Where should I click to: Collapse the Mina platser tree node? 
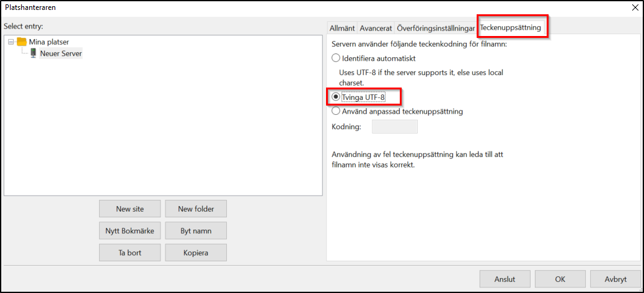(11, 42)
